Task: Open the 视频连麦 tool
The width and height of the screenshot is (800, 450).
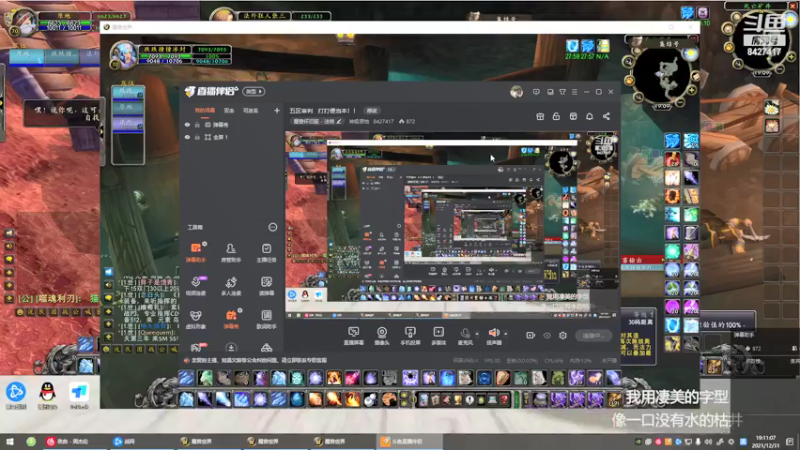Action: point(195,285)
